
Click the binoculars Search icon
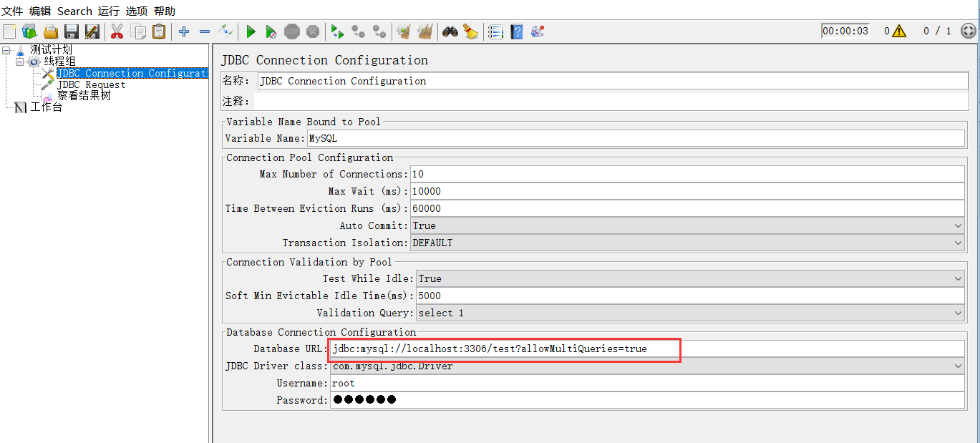point(450,31)
